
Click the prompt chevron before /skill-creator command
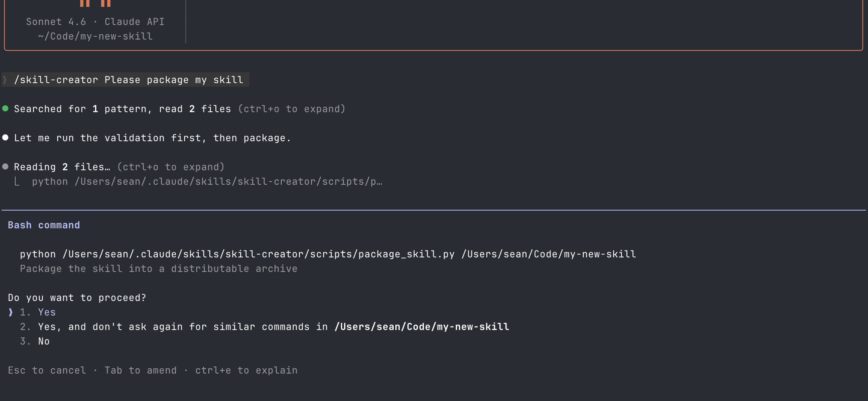pos(5,79)
